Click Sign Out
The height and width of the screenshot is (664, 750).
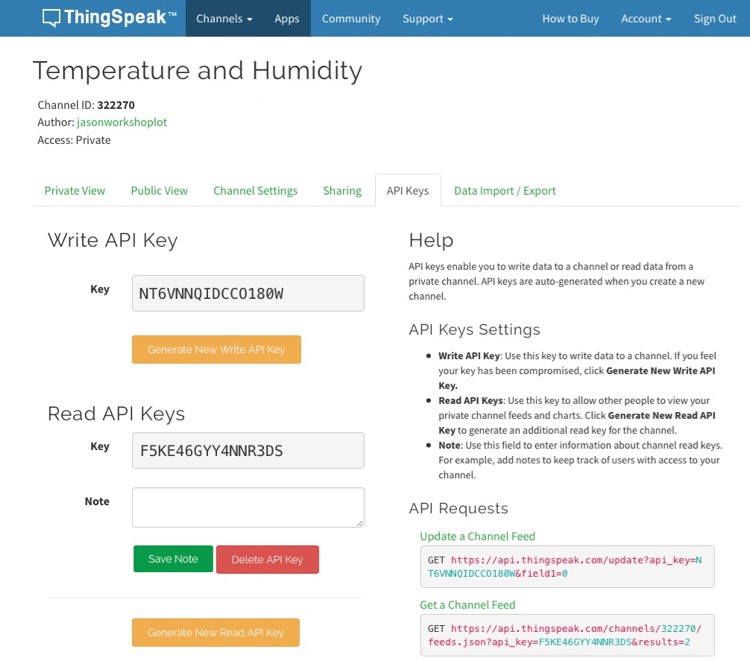click(715, 19)
